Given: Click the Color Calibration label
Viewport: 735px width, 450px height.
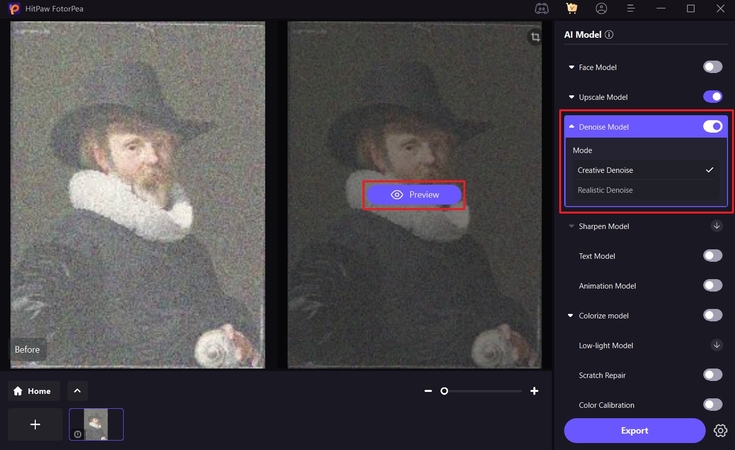Looking at the screenshot, I should [606, 405].
